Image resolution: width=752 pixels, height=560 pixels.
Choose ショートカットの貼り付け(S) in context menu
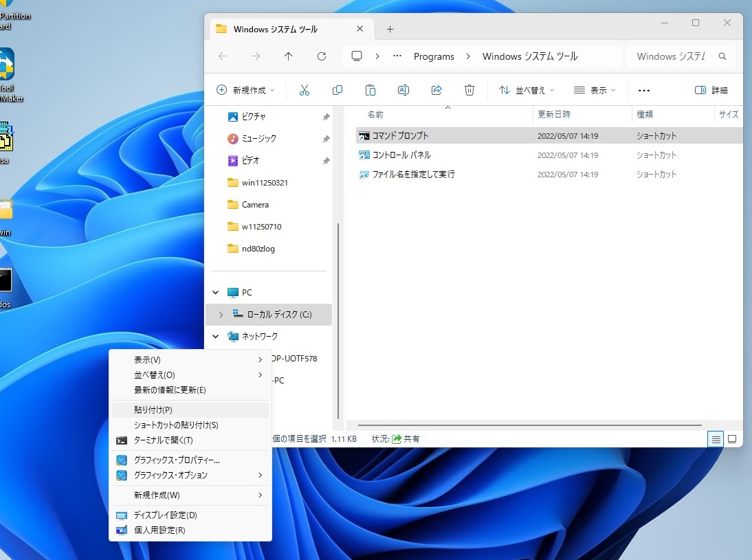190,425
